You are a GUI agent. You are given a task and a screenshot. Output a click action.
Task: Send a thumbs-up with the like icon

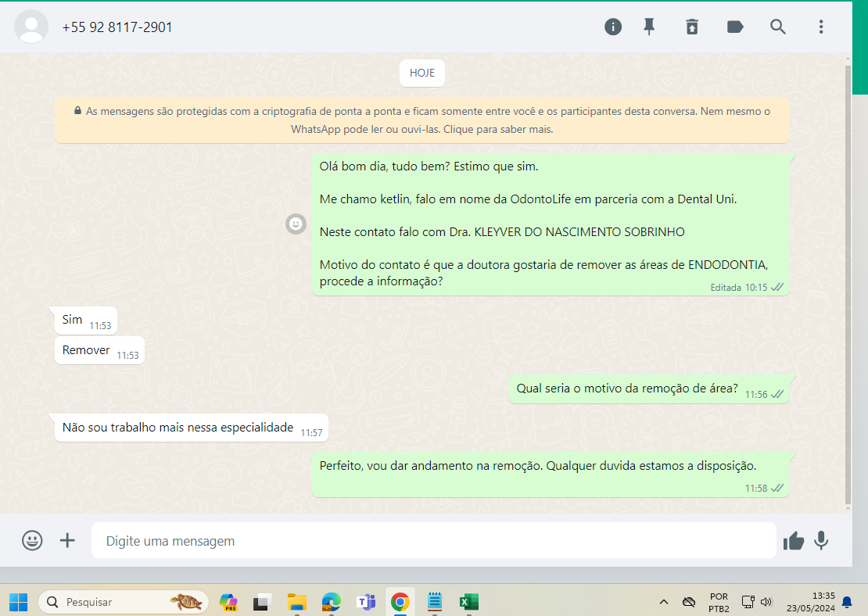click(793, 541)
